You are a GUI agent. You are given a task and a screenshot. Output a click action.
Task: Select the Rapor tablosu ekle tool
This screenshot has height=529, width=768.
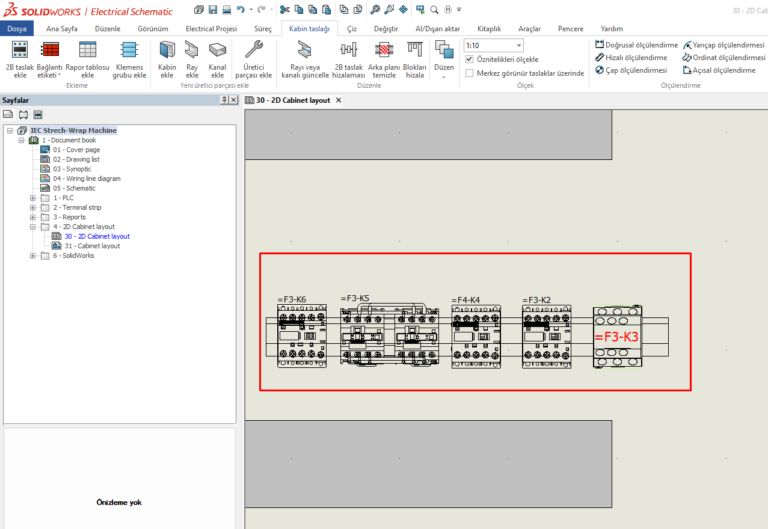87,50
